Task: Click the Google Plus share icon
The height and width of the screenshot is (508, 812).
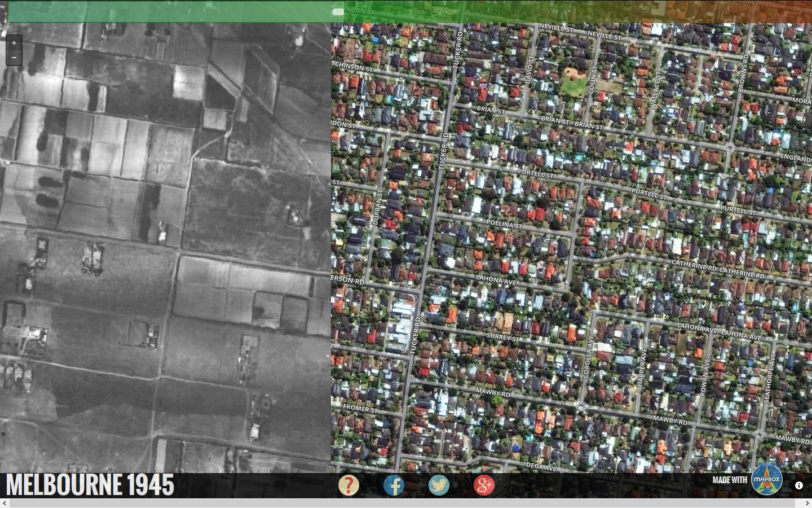Action: (x=484, y=485)
